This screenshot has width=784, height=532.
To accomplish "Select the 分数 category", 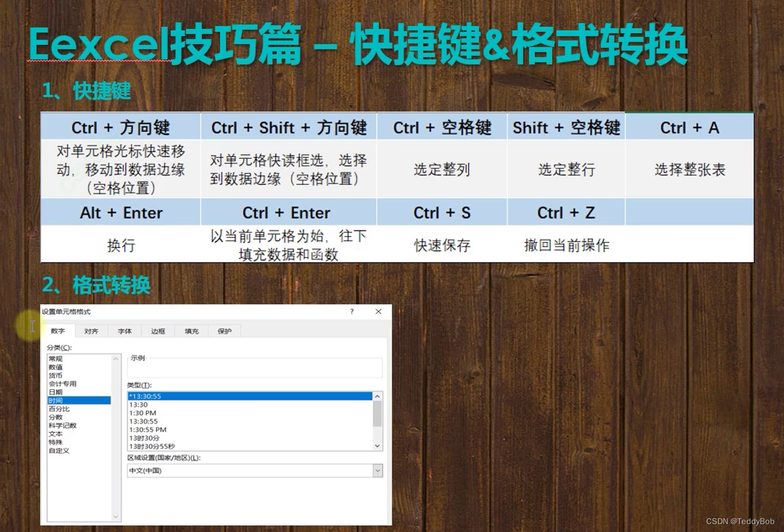I will (60, 417).
